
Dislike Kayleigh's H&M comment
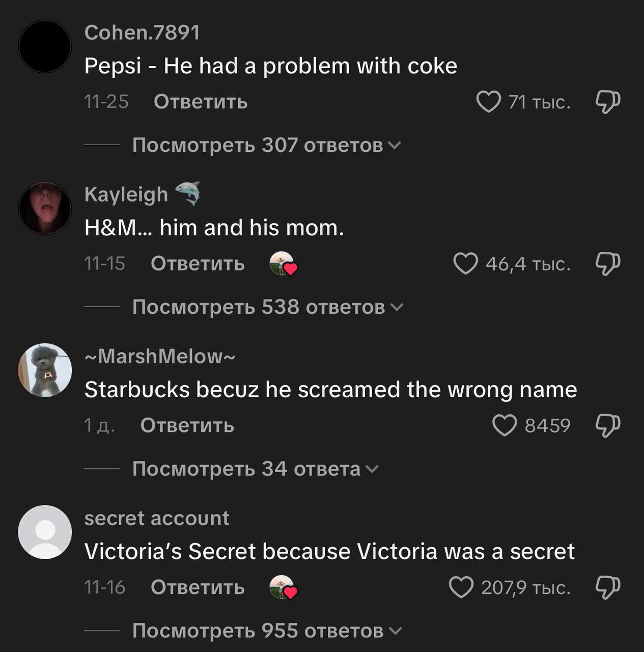click(x=607, y=264)
